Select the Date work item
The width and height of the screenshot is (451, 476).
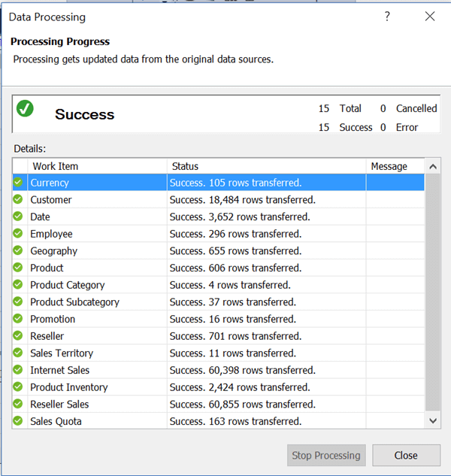coord(219,217)
